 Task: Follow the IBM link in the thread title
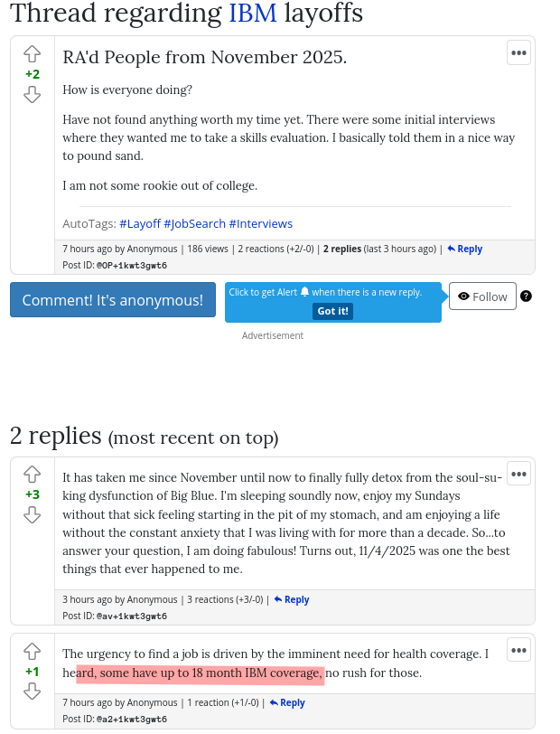(x=253, y=13)
